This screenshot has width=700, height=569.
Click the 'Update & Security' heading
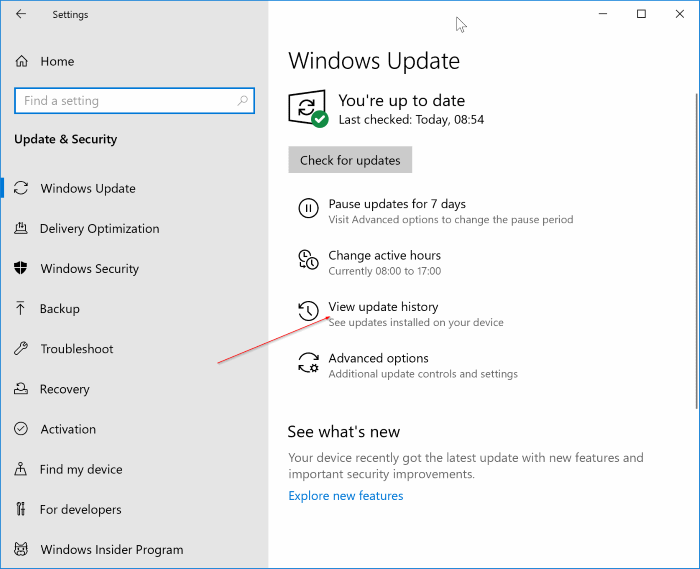(66, 139)
